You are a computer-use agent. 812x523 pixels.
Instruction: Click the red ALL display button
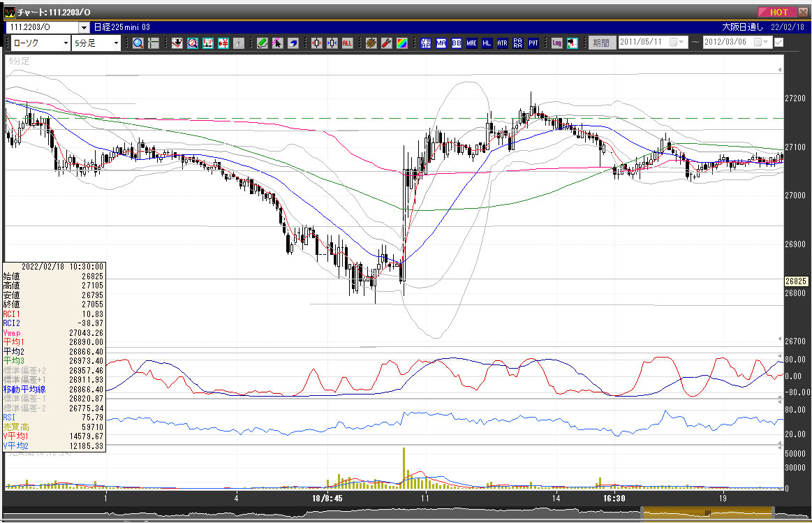(348, 43)
